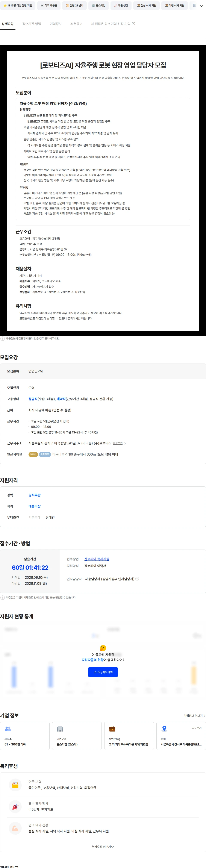Open 잡코리아 즉시지원 link

(x=97, y=559)
